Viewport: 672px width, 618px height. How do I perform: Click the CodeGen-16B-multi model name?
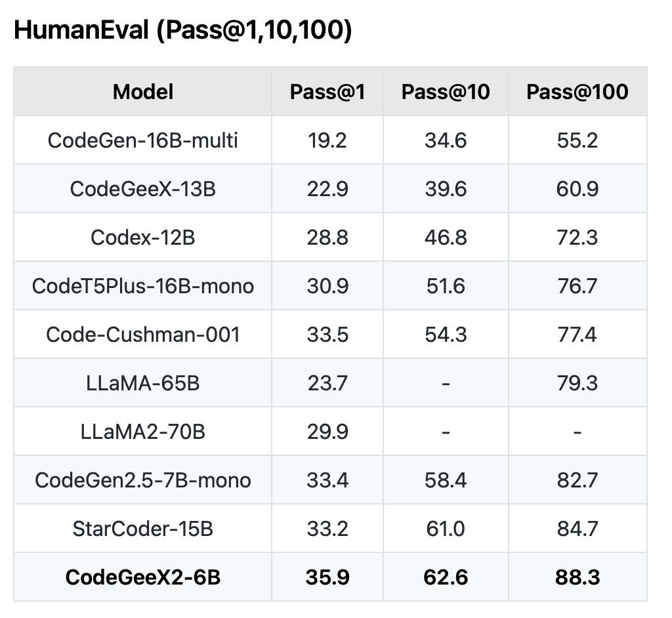pos(143,140)
